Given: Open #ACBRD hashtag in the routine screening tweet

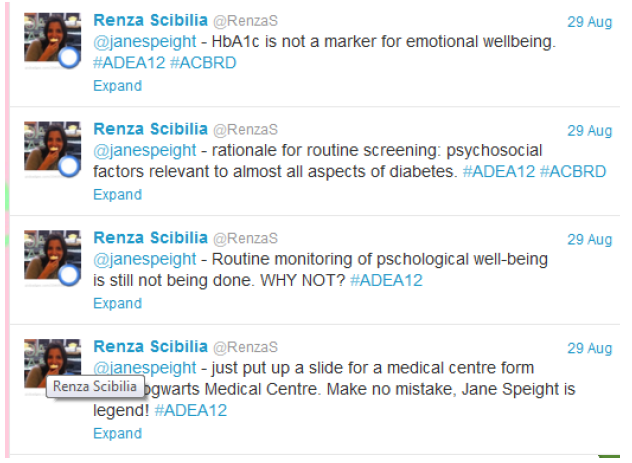Looking at the screenshot, I should 573,172.
